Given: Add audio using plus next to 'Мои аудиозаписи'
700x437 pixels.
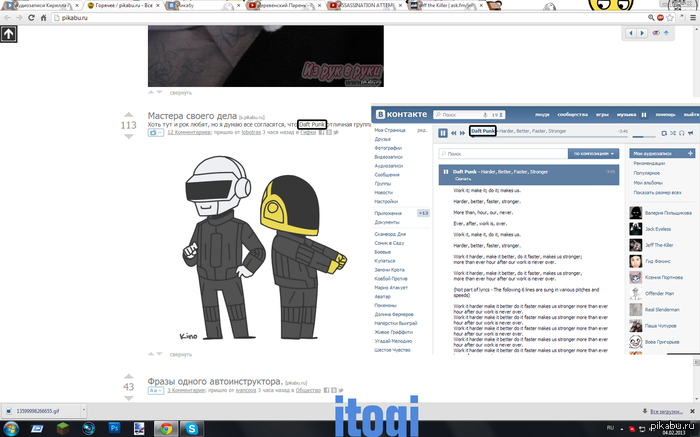Looking at the screenshot, I should 689,155.
